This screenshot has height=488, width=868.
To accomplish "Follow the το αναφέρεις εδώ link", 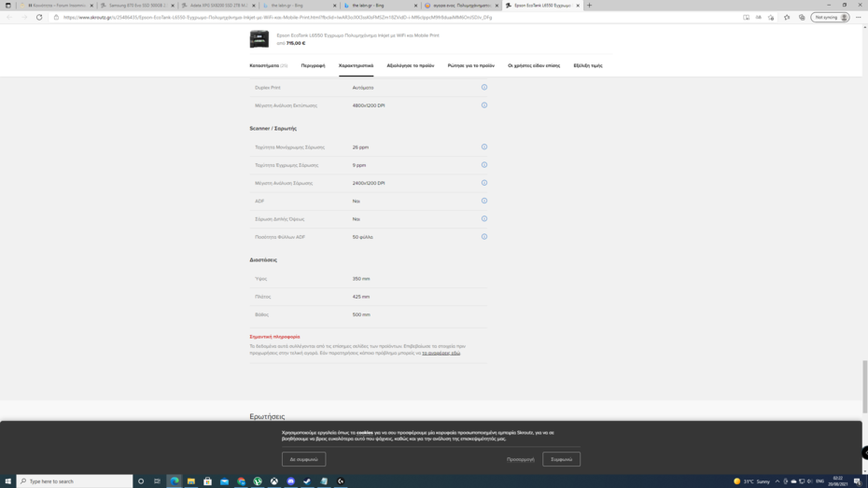I will [441, 353].
